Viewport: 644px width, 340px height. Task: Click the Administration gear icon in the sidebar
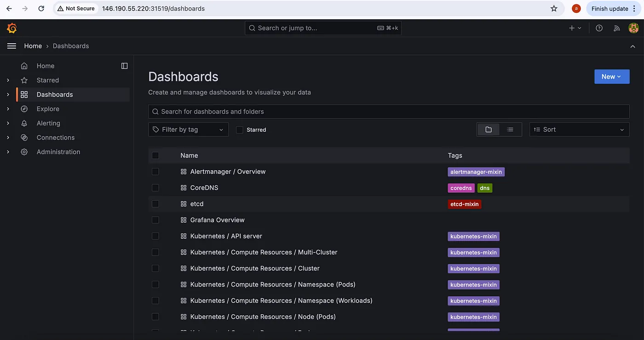click(24, 152)
